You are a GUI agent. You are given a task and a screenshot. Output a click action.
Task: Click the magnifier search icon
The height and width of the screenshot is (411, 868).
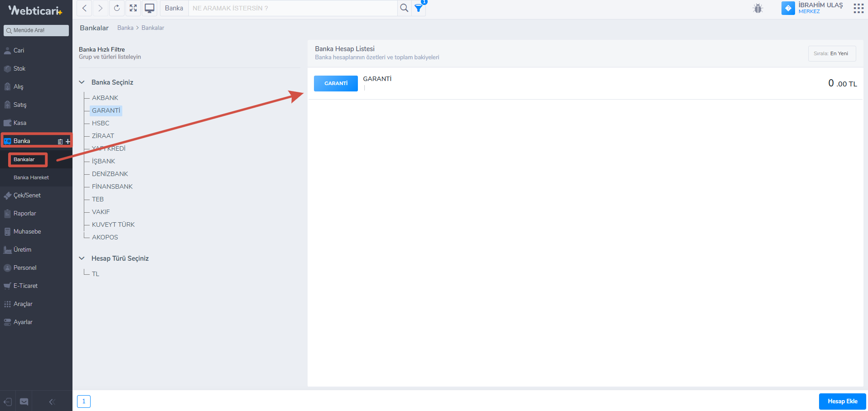[x=404, y=8]
